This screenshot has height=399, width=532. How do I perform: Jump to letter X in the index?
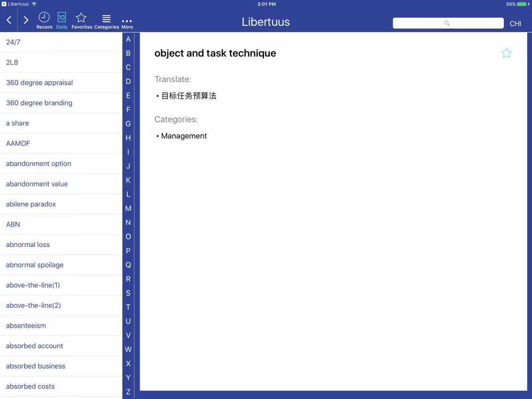click(x=128, y=364)
